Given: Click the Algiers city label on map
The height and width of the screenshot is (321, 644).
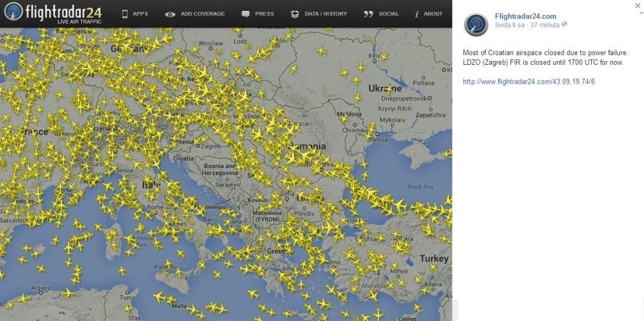Looking at the screenshot, I should coord(41,288).
